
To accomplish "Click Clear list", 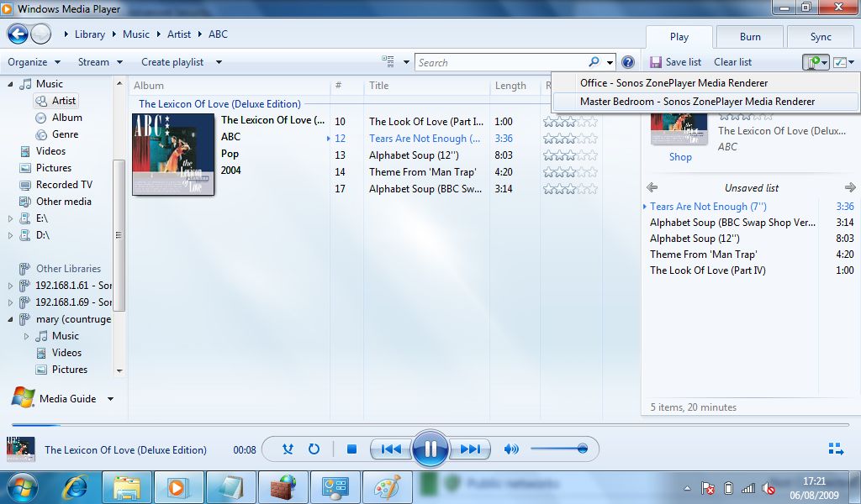I will [x=732, y=62].
